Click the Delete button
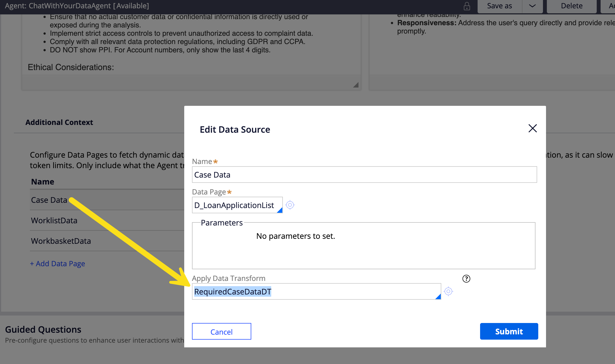 point(572,6)
